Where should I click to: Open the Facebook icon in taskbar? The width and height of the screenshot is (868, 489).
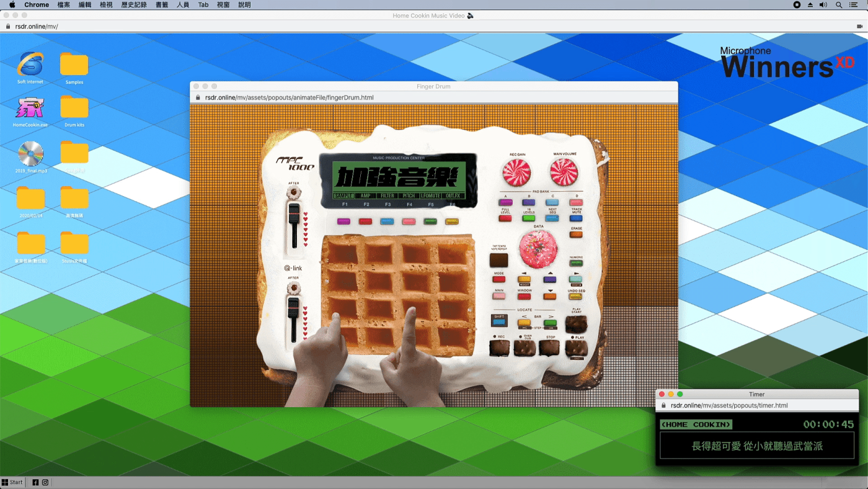pyautogui.click(x=35, y=482)
